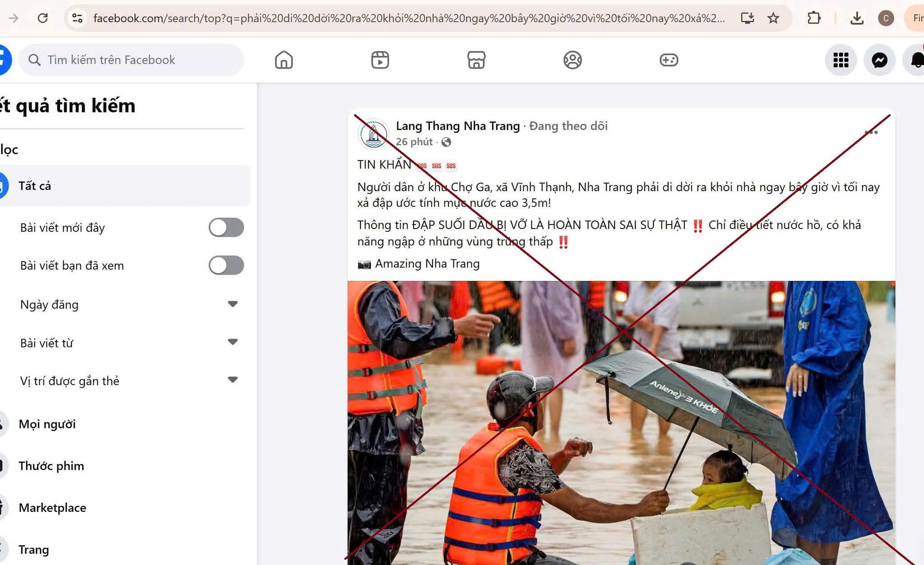Open browser extensions puzzle icon
Image resolution: width=924 pixels, height=565 pixels.
[x=814, y=18]
